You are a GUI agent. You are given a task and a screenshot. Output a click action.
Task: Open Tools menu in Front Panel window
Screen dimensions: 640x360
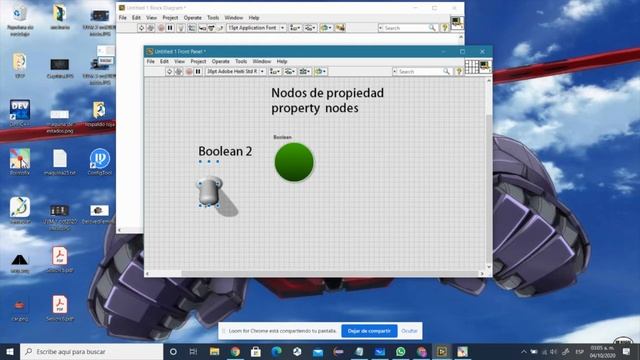(x=241, y=61)
